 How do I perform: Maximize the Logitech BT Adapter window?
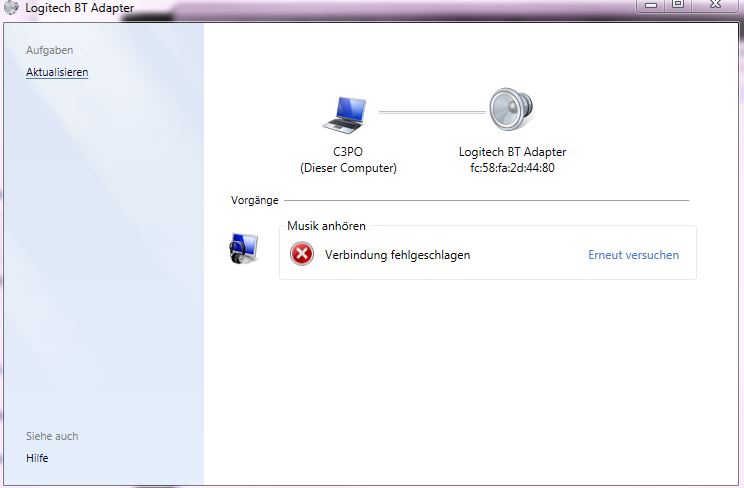[x=678, y=5]
